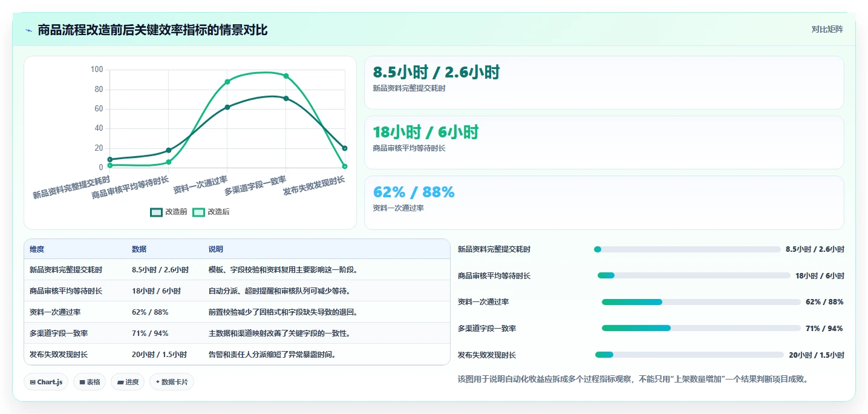This screenshot has width=868, height=414.
Task: Click table cell 商品审核平均等待时长
Action: tap(66, 291)
